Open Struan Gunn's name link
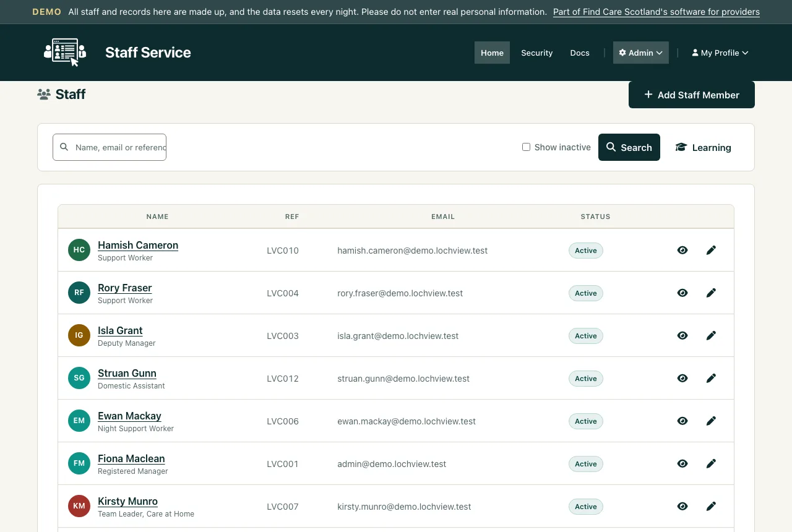Screen dimensions: 792x532 click(x=127, y=373)
